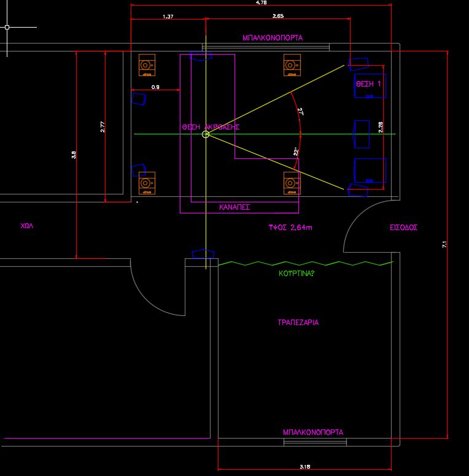Click the blue center speaker on the green axis

tap(361, 134)
